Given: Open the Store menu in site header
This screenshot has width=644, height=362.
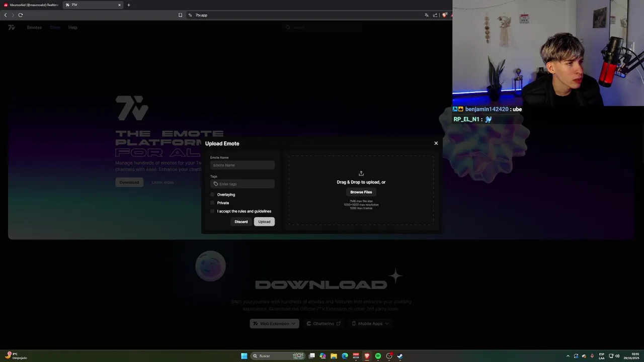Looking at the screenshot, I should tap(55, 28).
